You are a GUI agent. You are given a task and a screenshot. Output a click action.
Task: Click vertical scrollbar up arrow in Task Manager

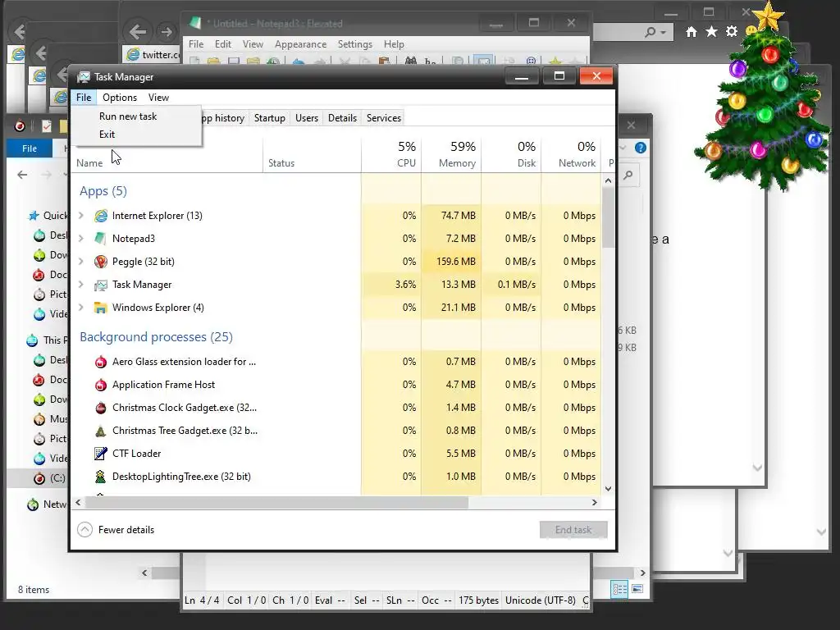point(608,181)
